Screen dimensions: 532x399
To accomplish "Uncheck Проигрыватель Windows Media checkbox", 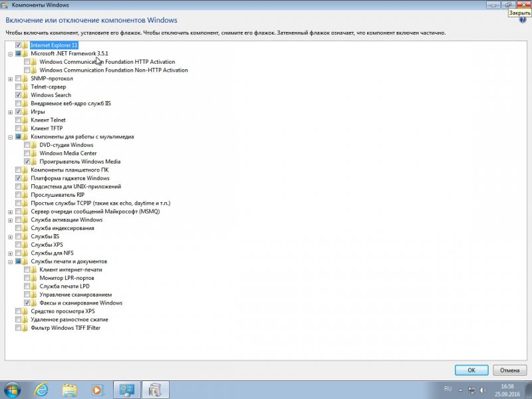I will point(27,162).
